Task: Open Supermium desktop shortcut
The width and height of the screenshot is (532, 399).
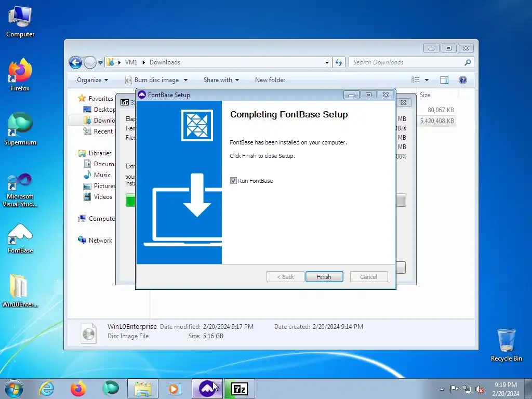Action: click(20, 129)
